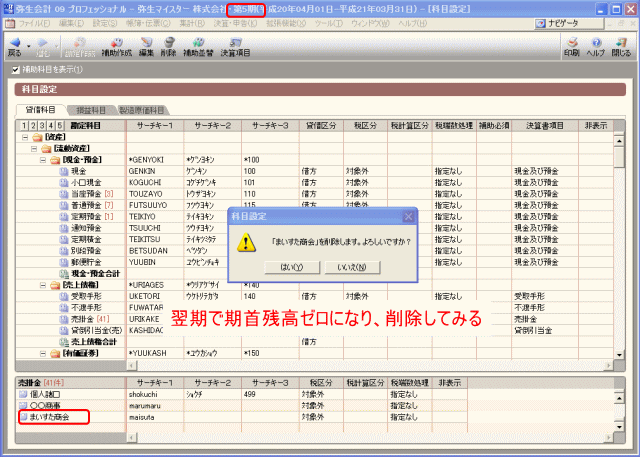Select tree level 5 button
Image resolution: width=640 pixels, height=457 pixels.
tap(60, 126)
